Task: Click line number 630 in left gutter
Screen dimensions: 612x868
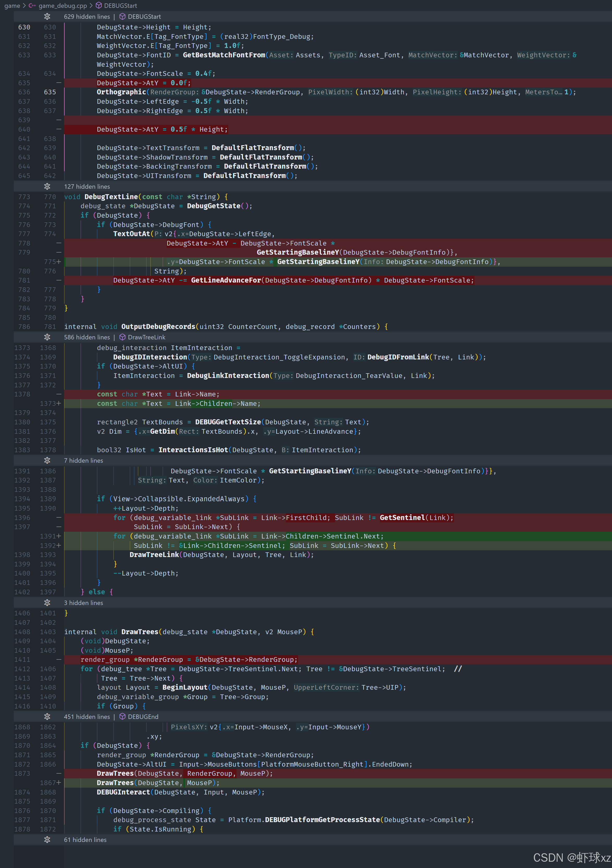Action: coord(24,27)
